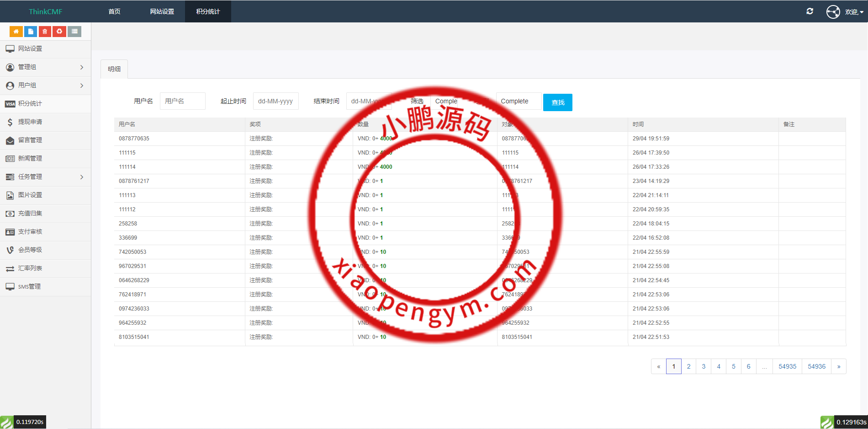Open 留言管理 message management in sidebar

(29, 140)
